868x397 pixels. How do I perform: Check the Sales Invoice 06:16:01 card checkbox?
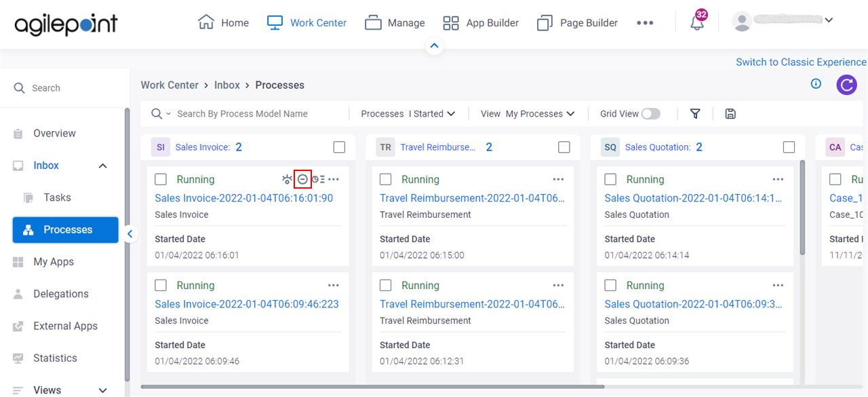(161, 179)
